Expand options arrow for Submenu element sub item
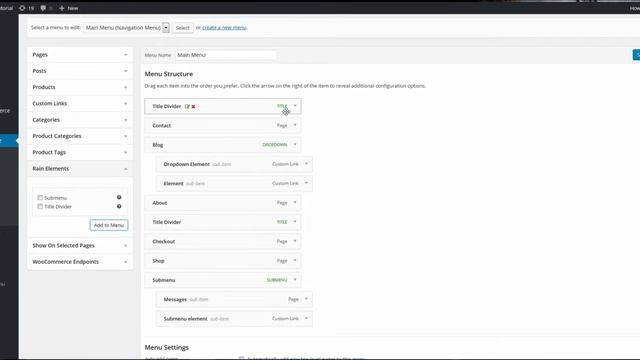640x360 pixels. 307,318
